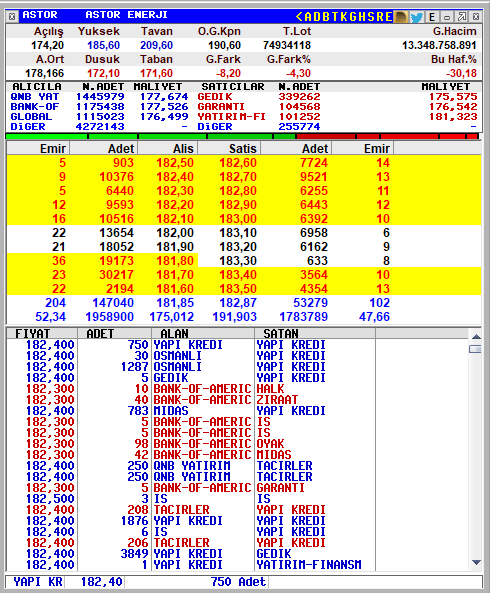Click the '750 Adet' status bar text
This screenshot has width=490, height=593.
click(238, 582)
